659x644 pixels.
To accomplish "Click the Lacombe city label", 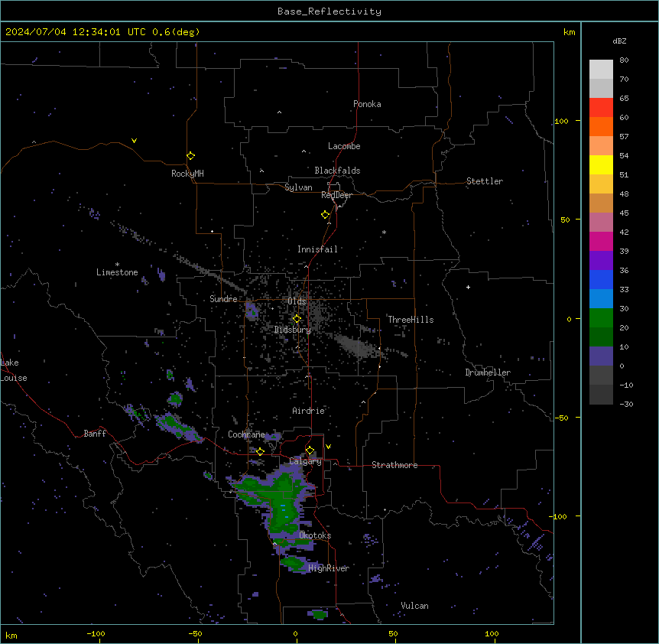I will 344,146.
